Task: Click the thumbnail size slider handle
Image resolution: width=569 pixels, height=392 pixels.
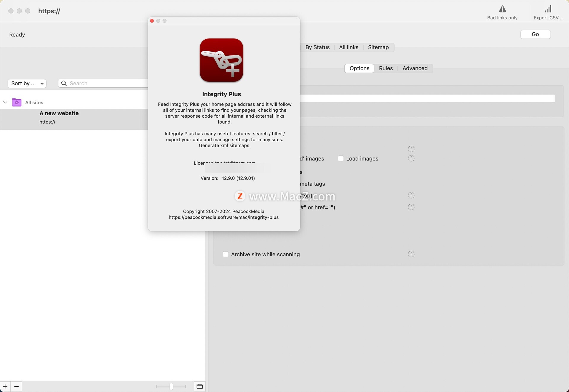Action: pos(171,386)
